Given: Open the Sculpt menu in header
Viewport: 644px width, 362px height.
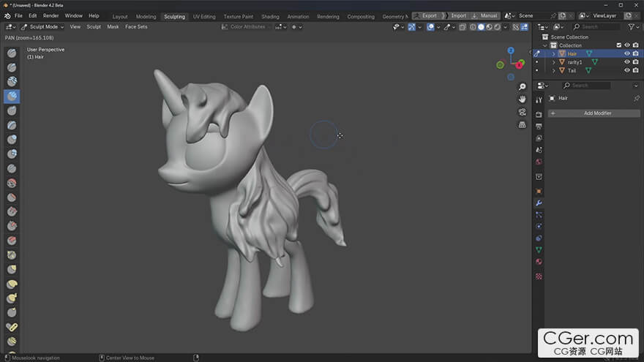Looking at the screenshot, I should pos(94,26).
